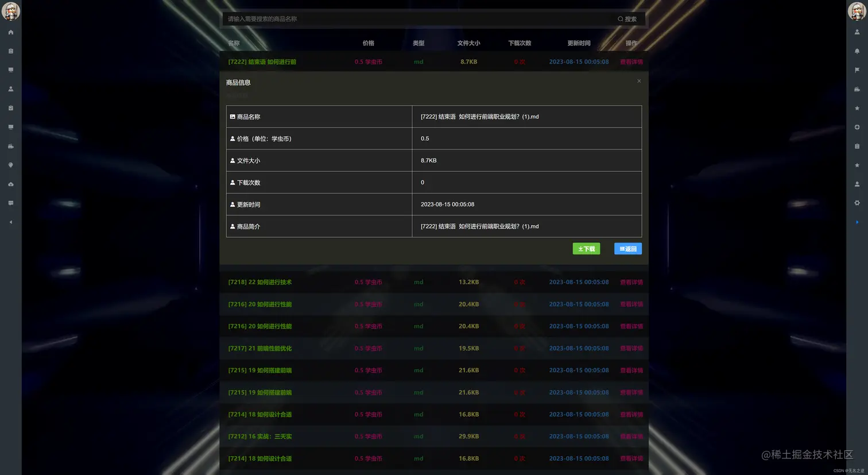Viewport: 868px width, 475px height.
Task: Click the 19.5KB file size cell
Action: [x=468, y=348]
